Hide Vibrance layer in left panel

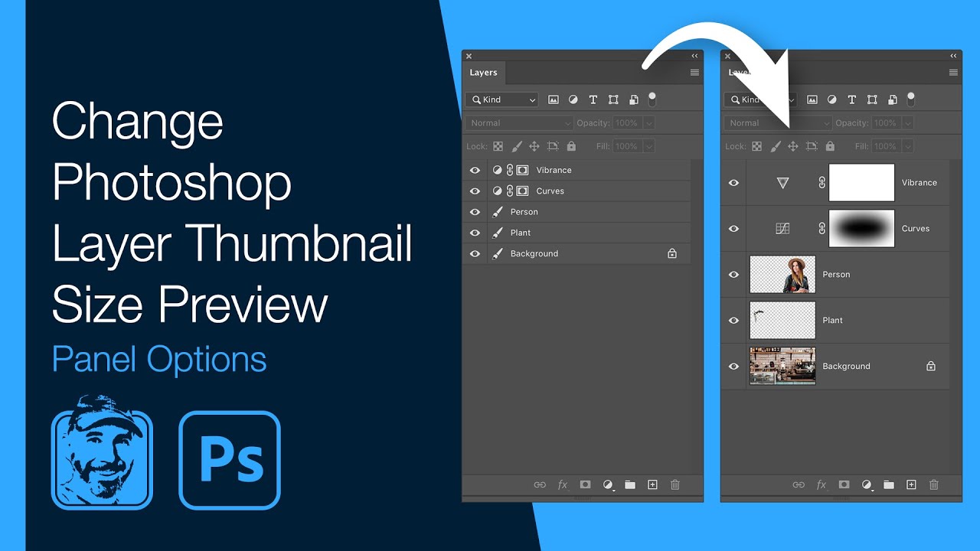[475, 170]
